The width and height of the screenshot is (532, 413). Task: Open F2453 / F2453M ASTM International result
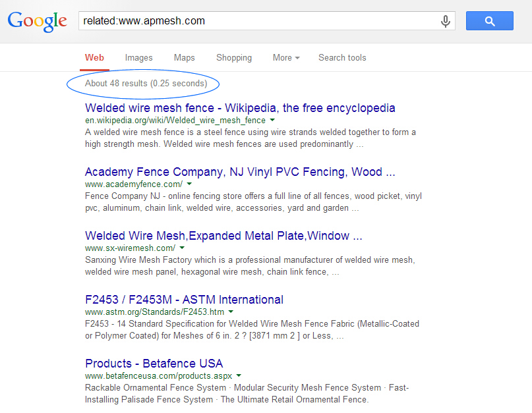click(184, 300)
